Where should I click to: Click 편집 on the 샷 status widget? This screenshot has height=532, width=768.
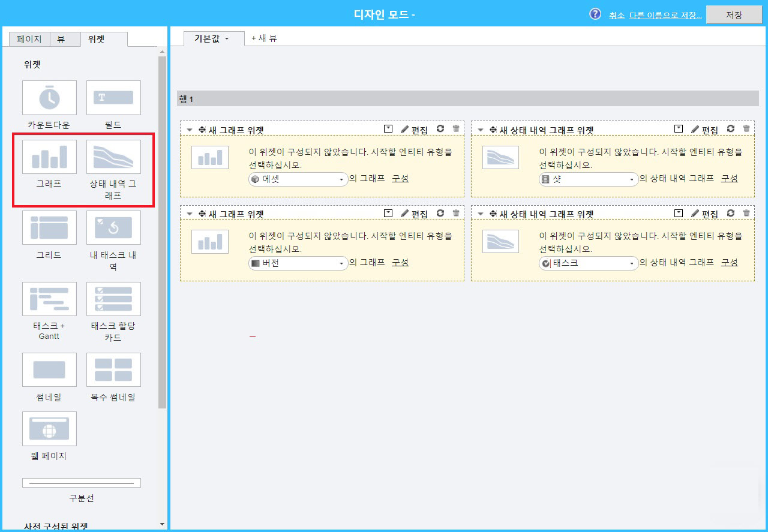[704, 130]
